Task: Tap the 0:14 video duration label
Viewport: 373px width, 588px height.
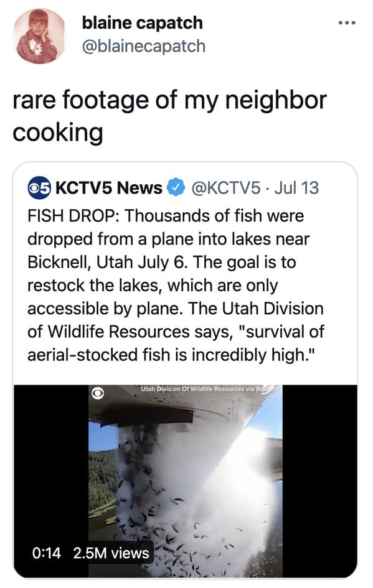Action: (x=47, y=553)
